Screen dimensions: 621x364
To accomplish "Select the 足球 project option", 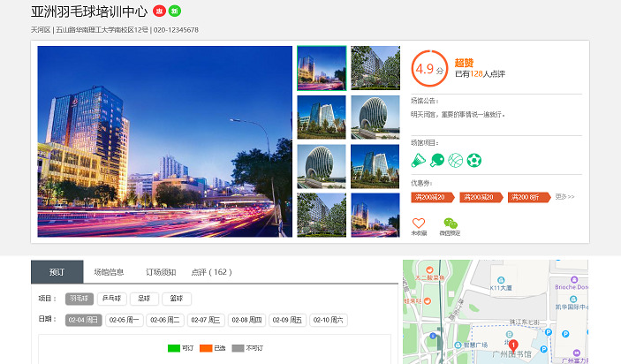I will pyautogui.click(x=144, y=299).
